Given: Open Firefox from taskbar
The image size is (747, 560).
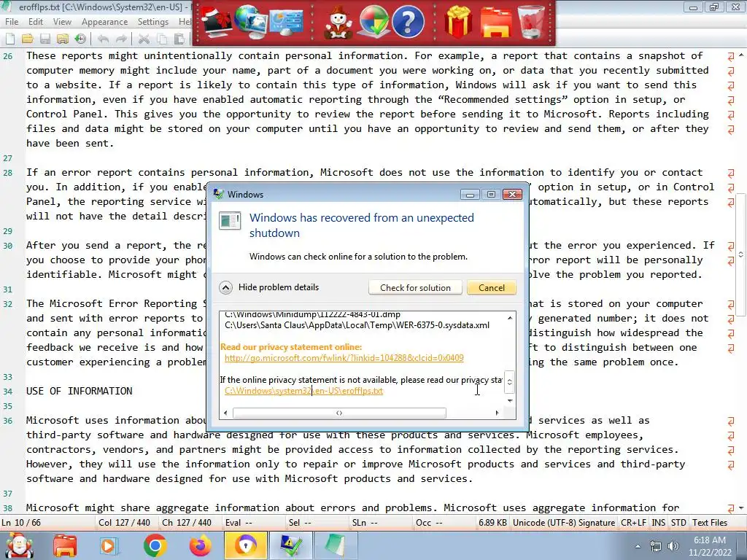Looking at the screenshot, I should (201, 545).
